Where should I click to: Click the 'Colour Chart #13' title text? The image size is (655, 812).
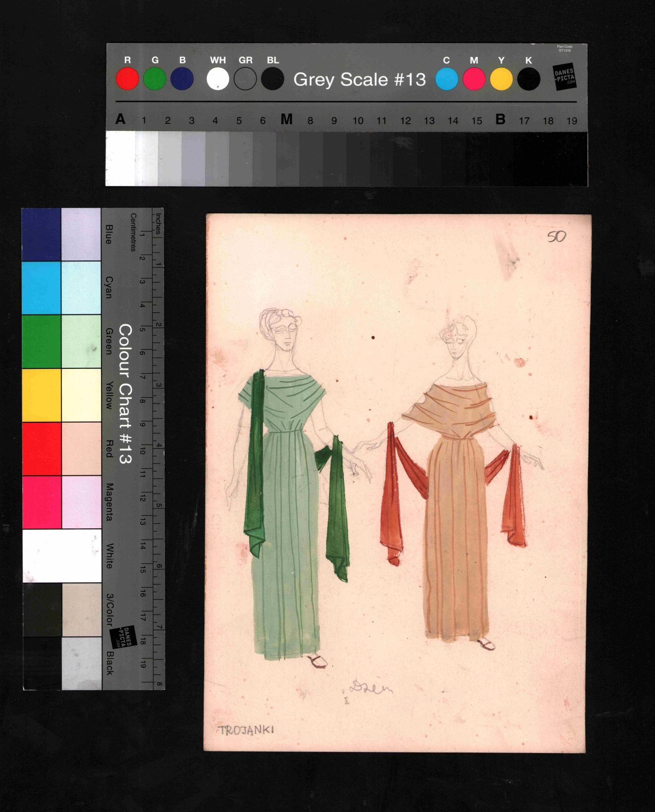tap(125, 394)
